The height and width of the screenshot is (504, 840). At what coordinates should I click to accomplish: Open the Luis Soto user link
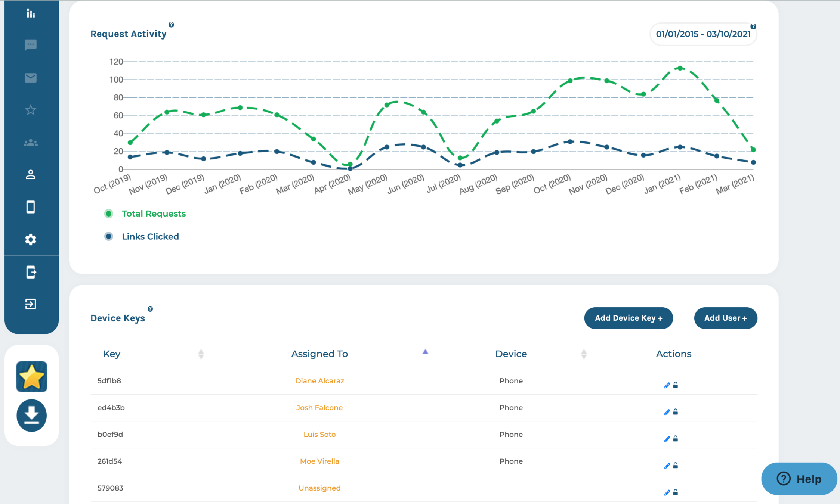pyautogui.click(x=319, y=435)
